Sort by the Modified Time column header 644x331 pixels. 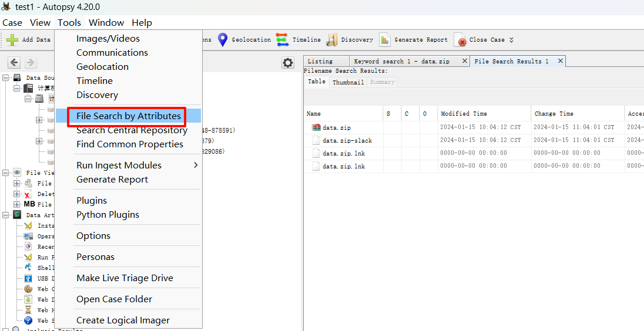pos(484,114)
